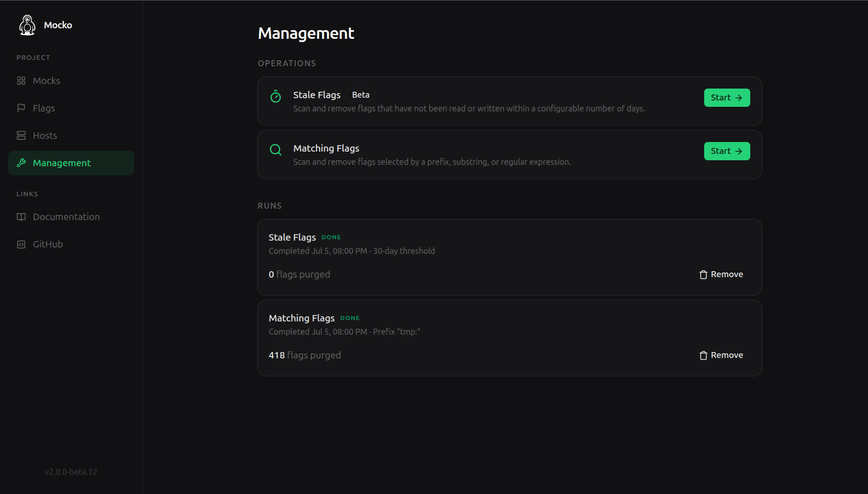The image size is (868, 494).
Task: Click DONE status on Stale Flags run
Action: (x=331, y=237)
